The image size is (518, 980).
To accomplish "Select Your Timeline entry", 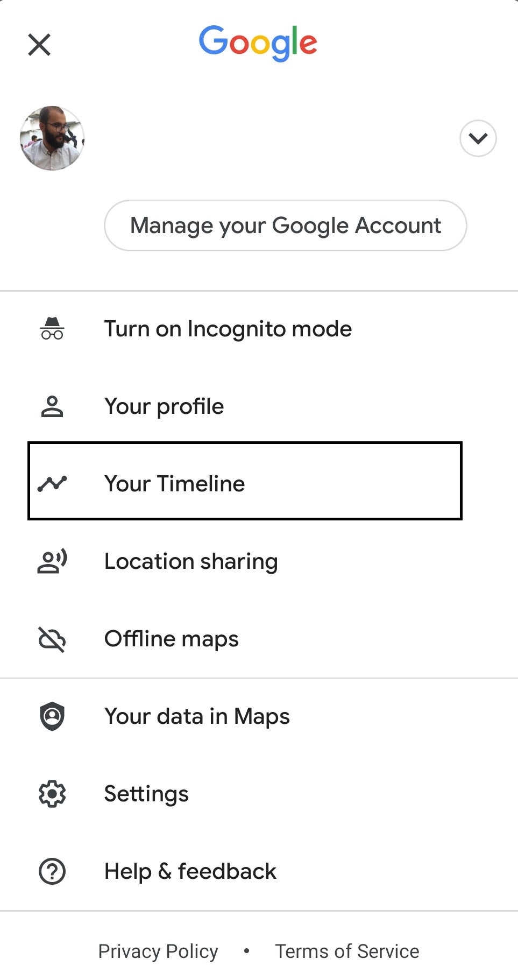I will (x=175, y=483).
